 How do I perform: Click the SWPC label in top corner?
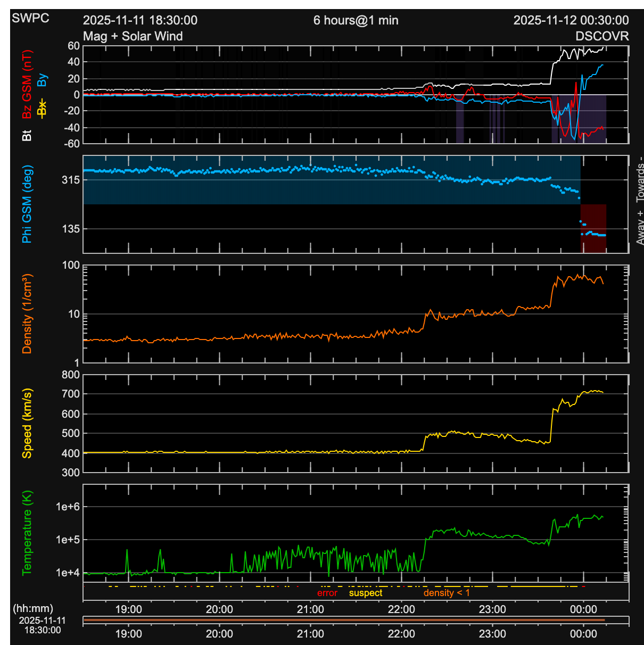[x=30, y=18]
